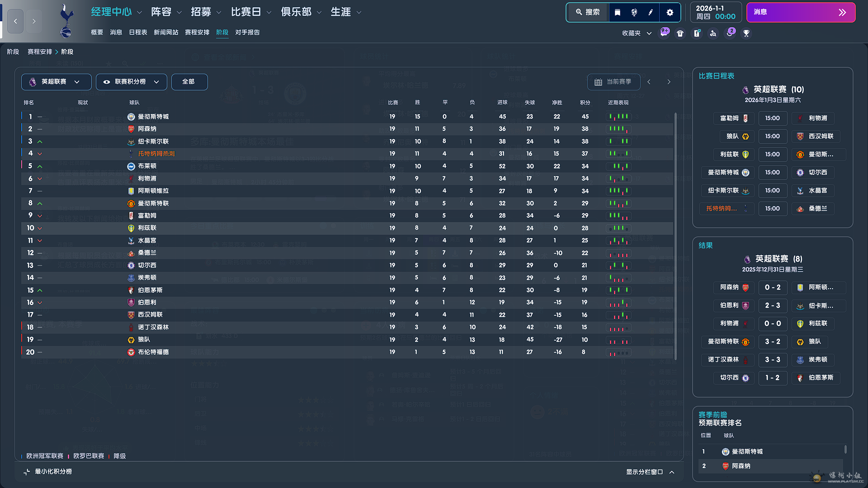Collapse panels via 显示分栏窗口 chevron
The width and height of the screenshot is (868, 488).
coord(672,472)
